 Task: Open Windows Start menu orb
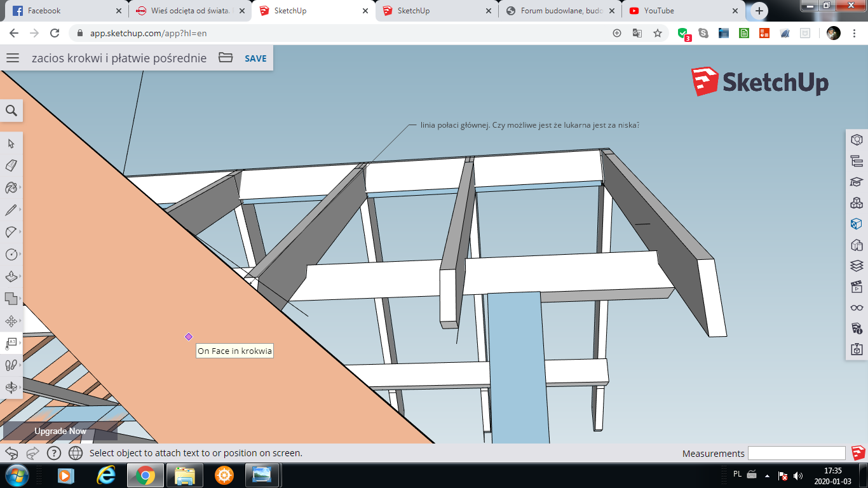click(17, 475)
